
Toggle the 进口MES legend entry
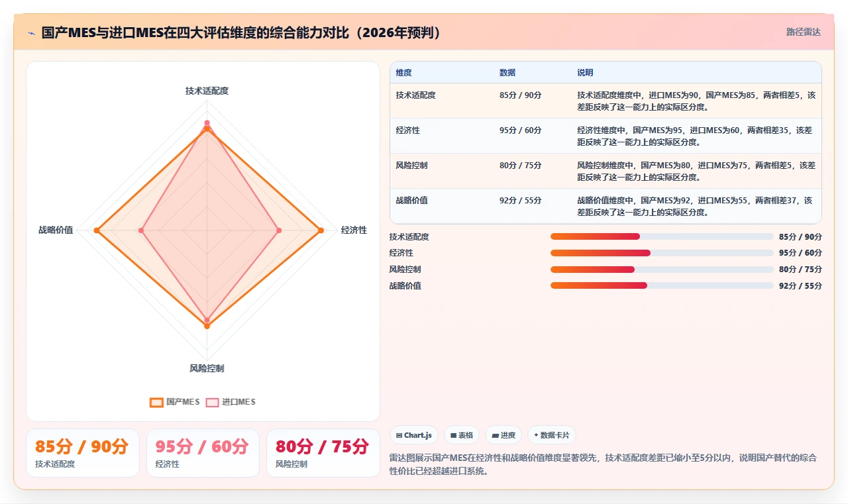231,402
